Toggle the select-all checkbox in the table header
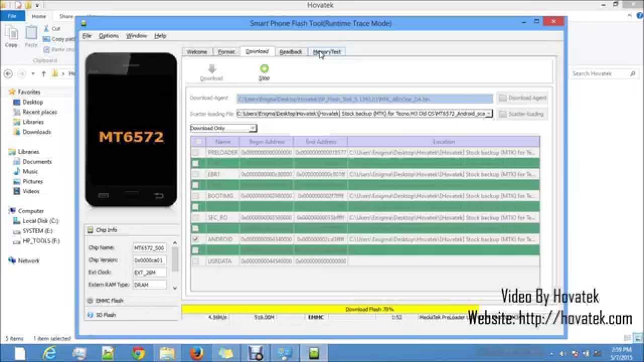Image resolution: width=644 pixels, height=362 pixels. pos(199,142)
